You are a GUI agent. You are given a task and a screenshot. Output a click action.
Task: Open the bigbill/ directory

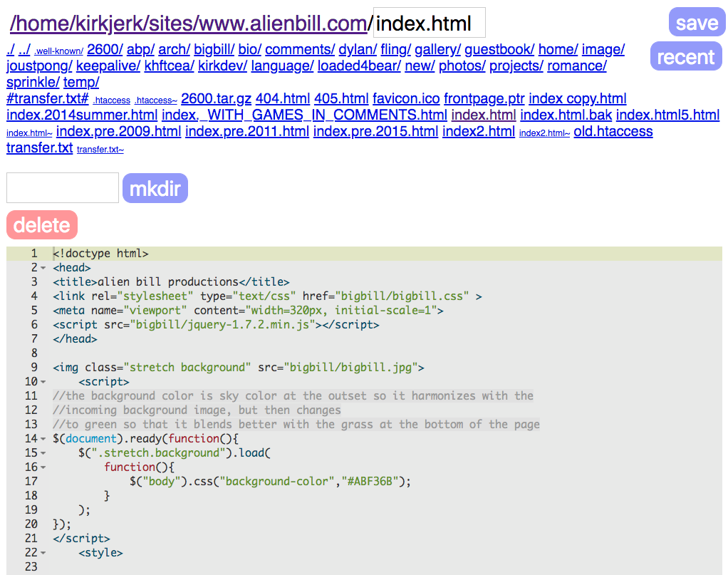click(x=214, y=50)
